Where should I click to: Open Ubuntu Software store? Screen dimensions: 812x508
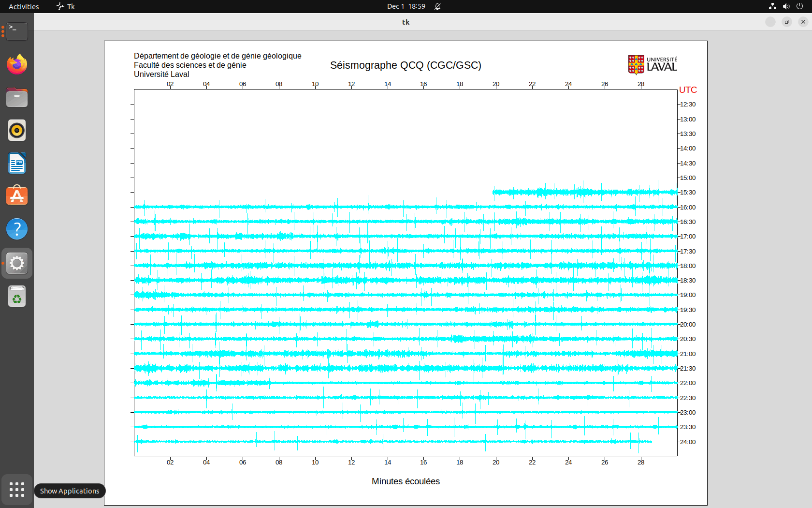[x=17, y=196]
